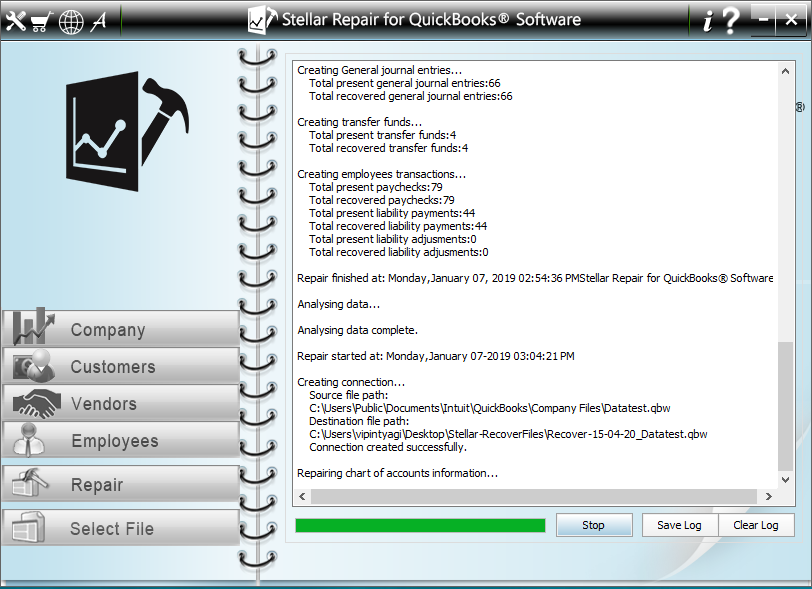This screenshot has width=812, height=589.
Task: Click the shopping cart buy icon
Action: pyautogui.click(x=42, y=21)
